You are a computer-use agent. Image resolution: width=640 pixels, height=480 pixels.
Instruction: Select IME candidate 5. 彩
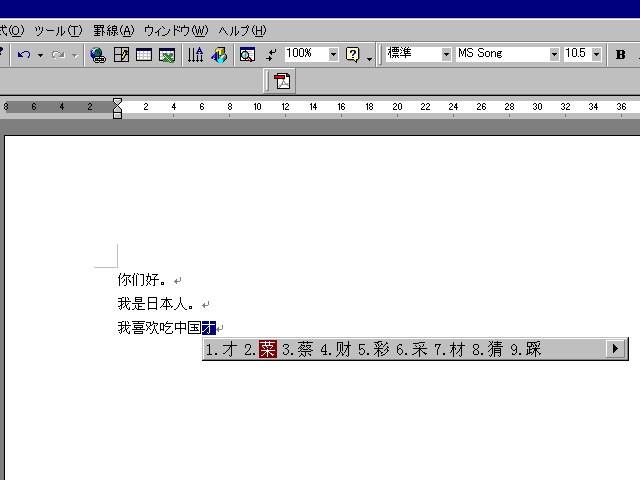pyautogui.click(x=374, y=349)
